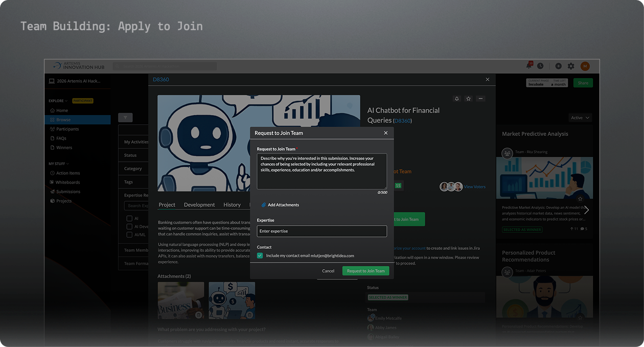Check the AI expertise filter checkbox
The image size is (644, 347).
coord(129,218)
